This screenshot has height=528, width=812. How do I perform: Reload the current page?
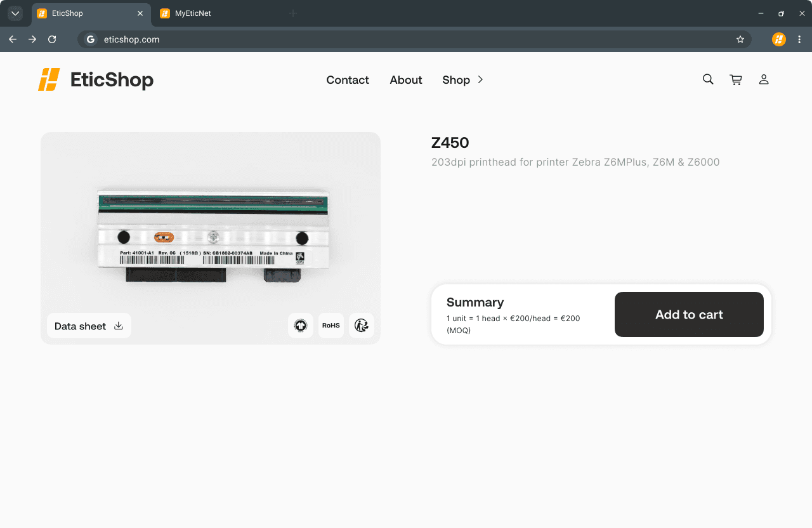pos(52,39)
